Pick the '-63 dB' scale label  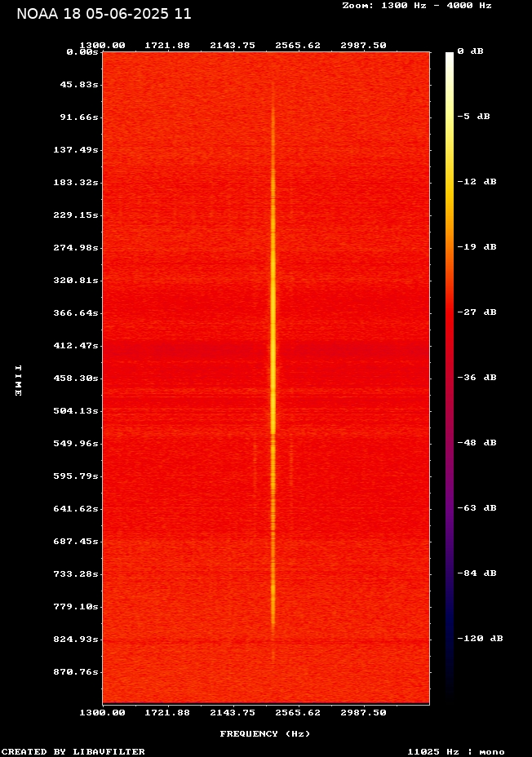click(x=477, y=508)
